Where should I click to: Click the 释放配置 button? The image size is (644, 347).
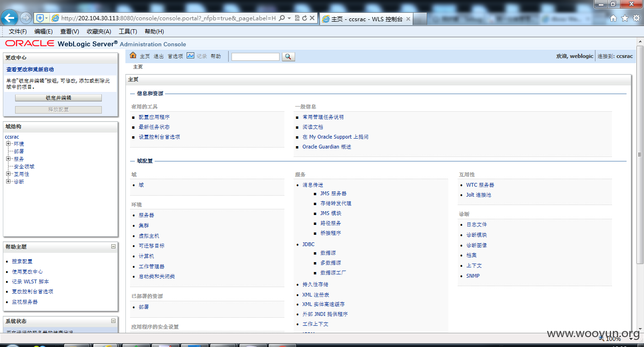pyautogui.click(x=58, y=109)
